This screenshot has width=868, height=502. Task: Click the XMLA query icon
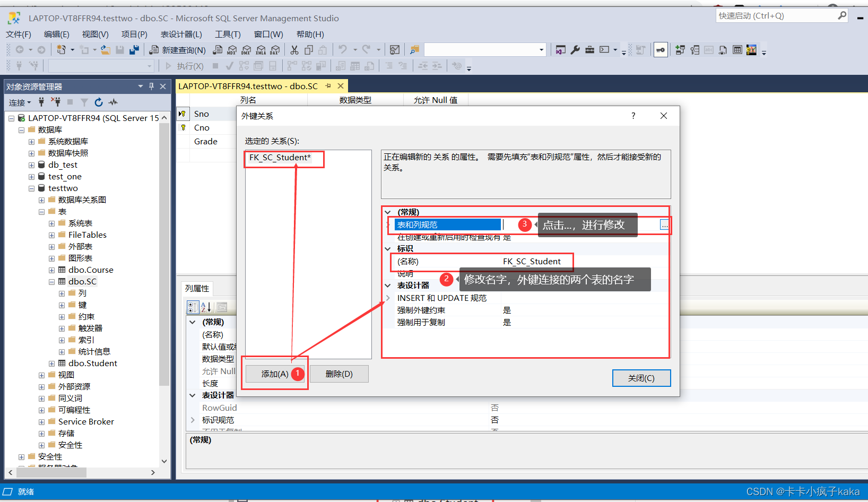pyautogui.click(x=261, y=50)
